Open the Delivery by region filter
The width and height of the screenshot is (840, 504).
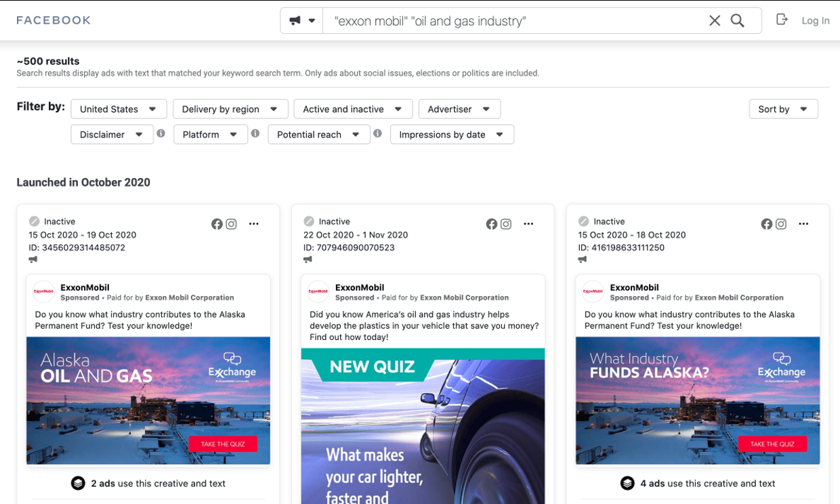tap(230, 109)
